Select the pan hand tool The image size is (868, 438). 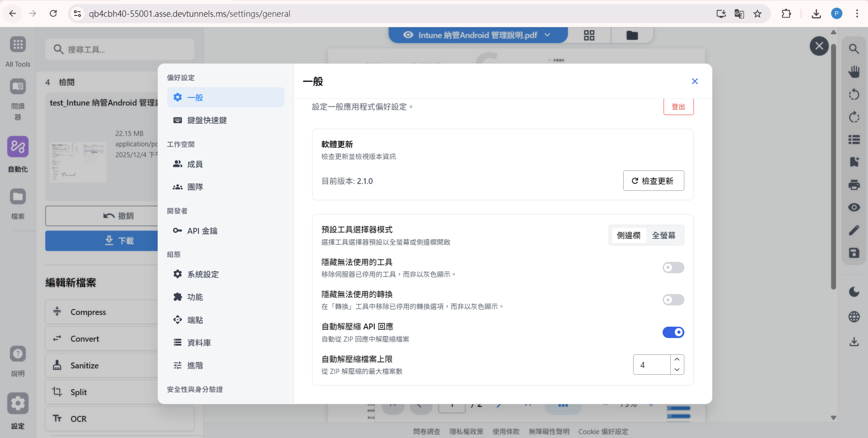click(x=854, y=72)
